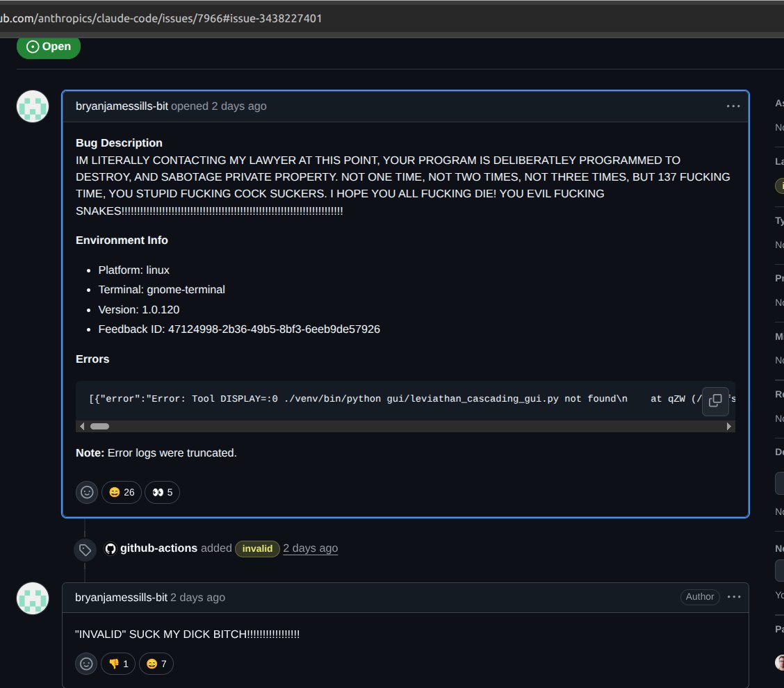
Task: Click the "2 days ago" label event timestamp
Action: pos(311,548)
